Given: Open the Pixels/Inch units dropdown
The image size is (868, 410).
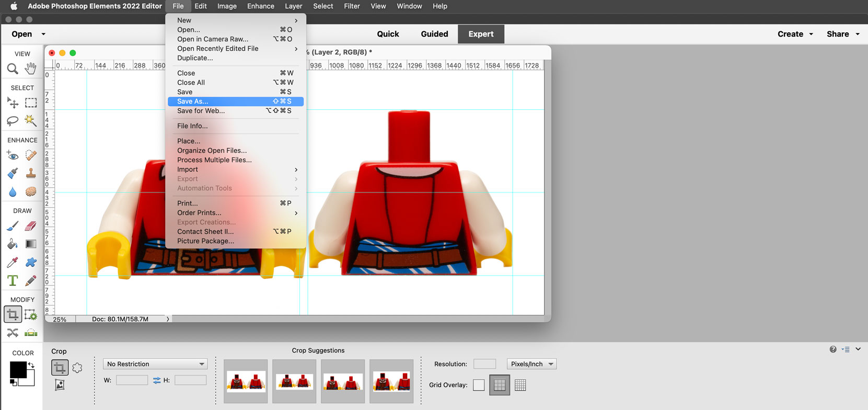Looking at the screenshot, I should point(531,364).
